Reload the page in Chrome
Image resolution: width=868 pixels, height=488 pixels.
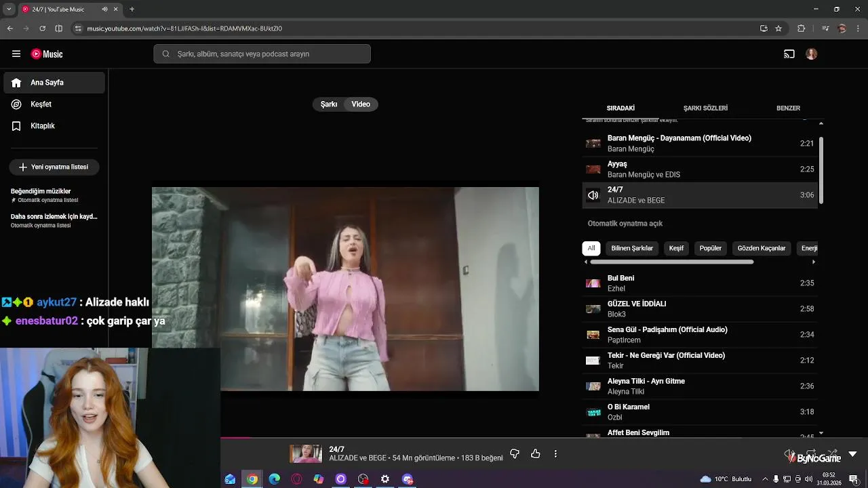click(x=42, y=28)
